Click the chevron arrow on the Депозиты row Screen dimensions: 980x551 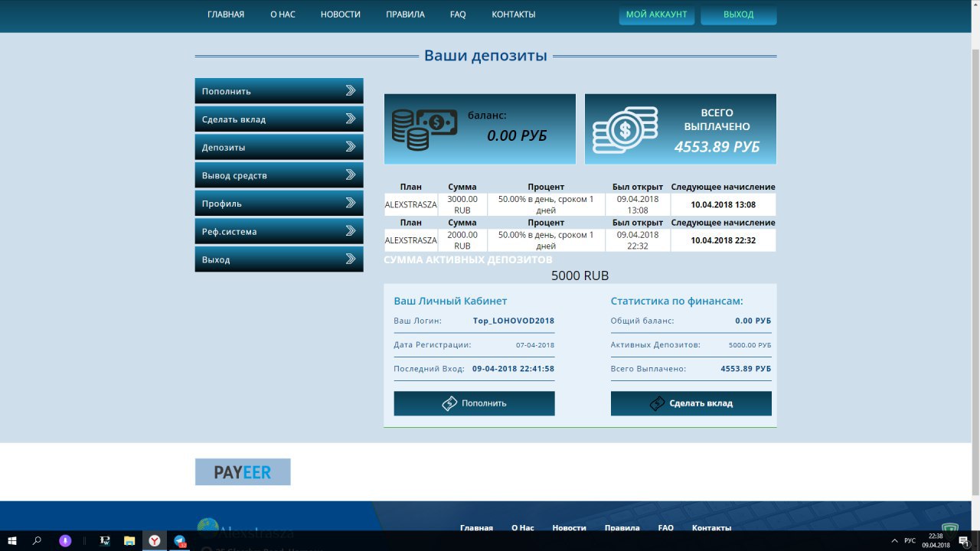tap(351, 146)
